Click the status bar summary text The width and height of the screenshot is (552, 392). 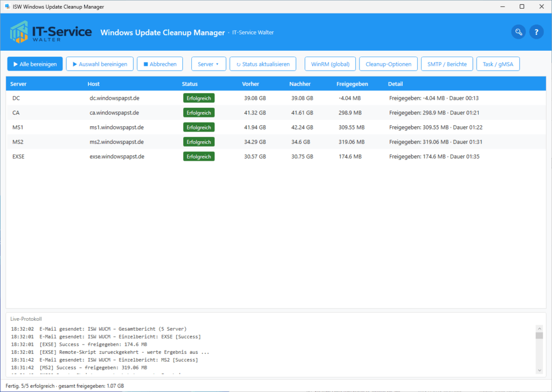[x=65, y=386]
